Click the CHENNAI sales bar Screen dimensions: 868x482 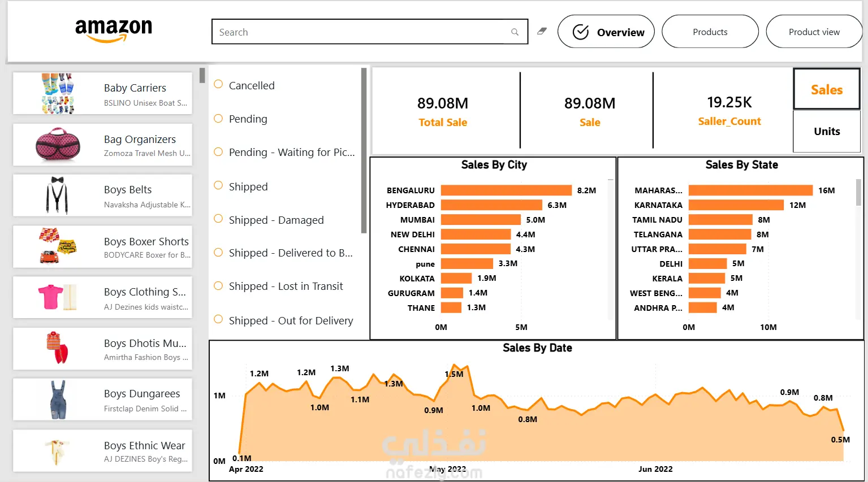(x=476, y=249)
